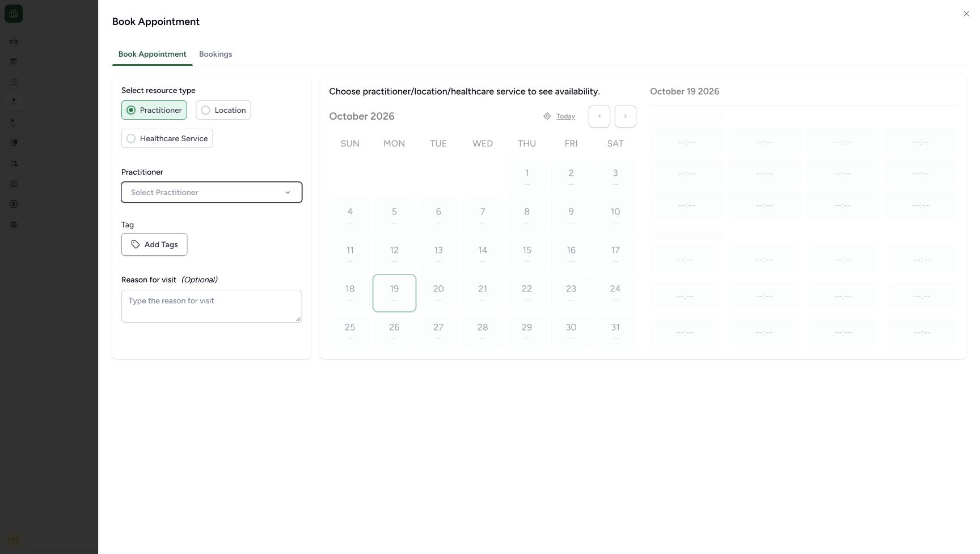Switch to the Bookings tab
The image size is (980, 554).
pos(216,54)
